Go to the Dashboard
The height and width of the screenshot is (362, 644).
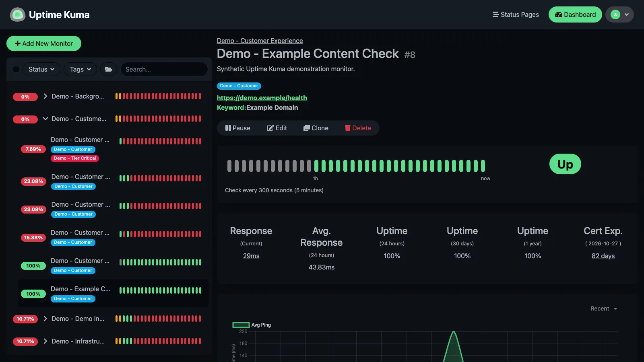(x=575, y=14)
